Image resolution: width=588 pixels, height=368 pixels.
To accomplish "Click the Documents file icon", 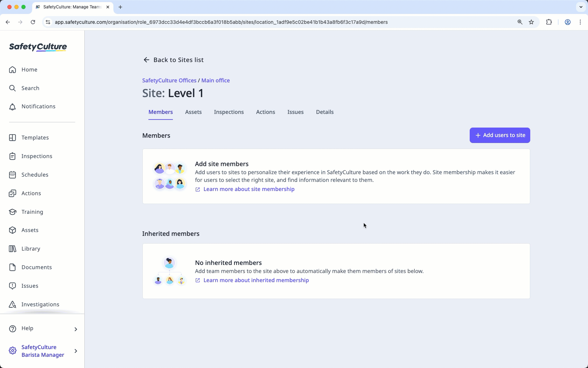I will pos(13,267).
